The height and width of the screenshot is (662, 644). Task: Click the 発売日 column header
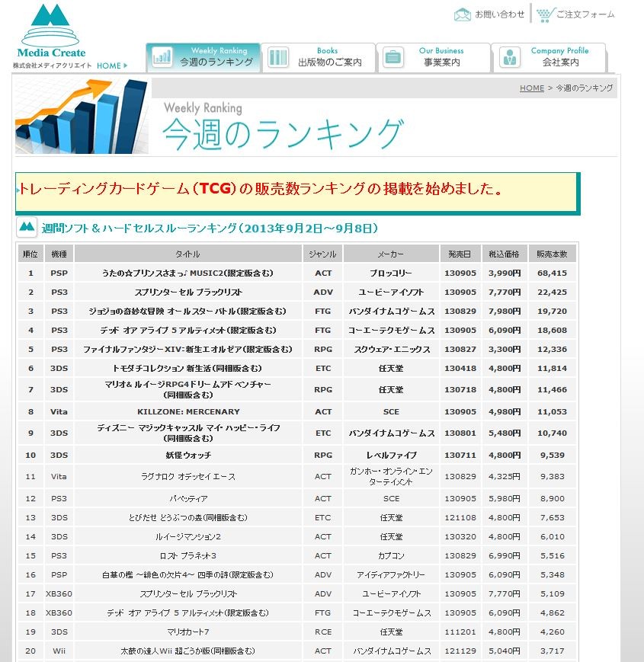460,254
